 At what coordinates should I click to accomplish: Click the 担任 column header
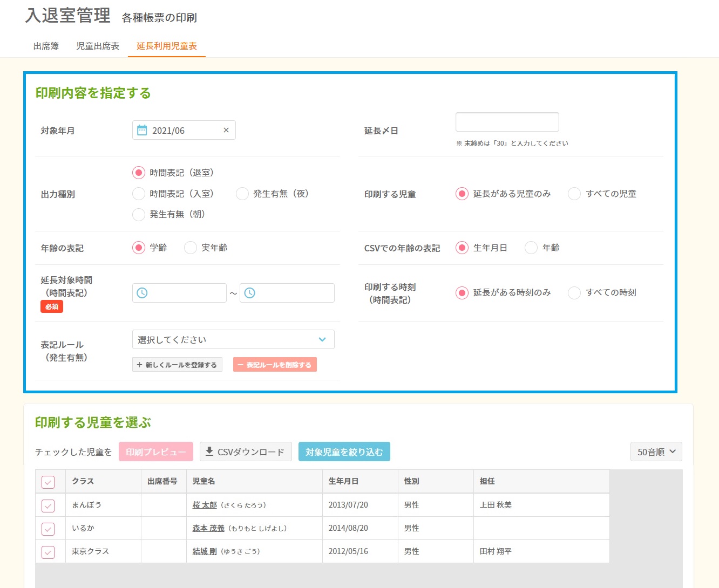541,481
